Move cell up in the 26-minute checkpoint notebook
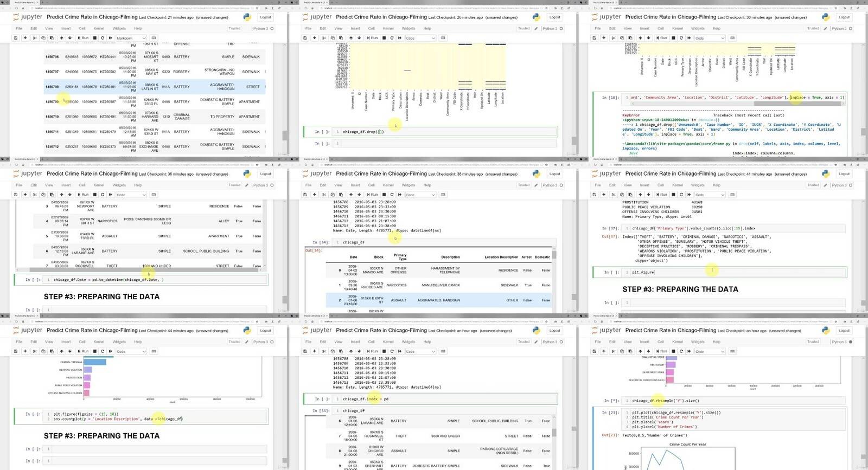Viewport: 868px width, 470px height. pyautogui.click(x=351, y=38)
